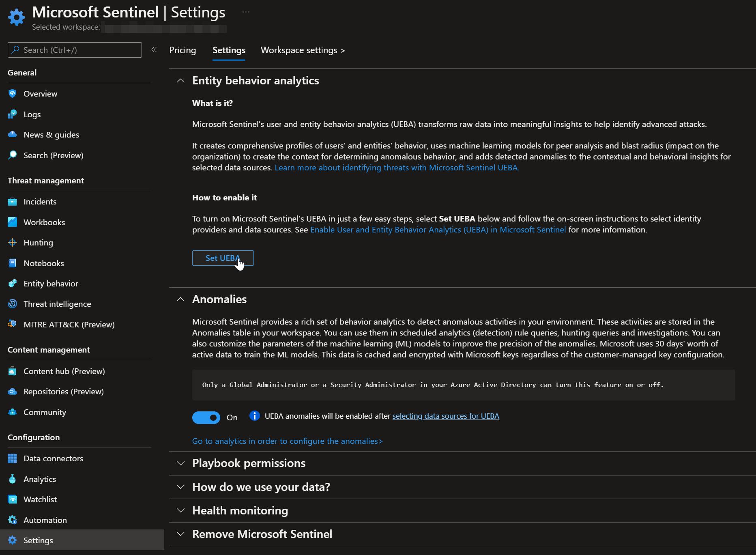Click the Logs icon in sidebar
The image size is (756, 555).
(13, 114)
